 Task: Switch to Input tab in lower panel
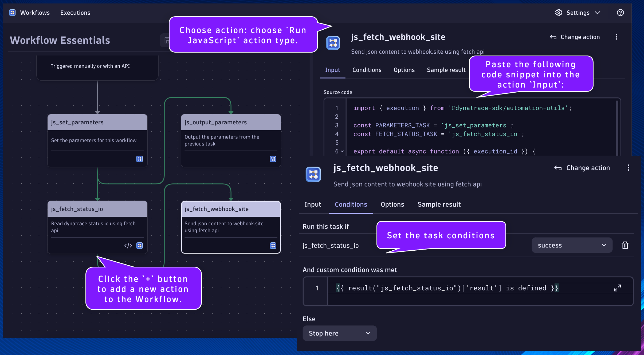tap(313, 204)
